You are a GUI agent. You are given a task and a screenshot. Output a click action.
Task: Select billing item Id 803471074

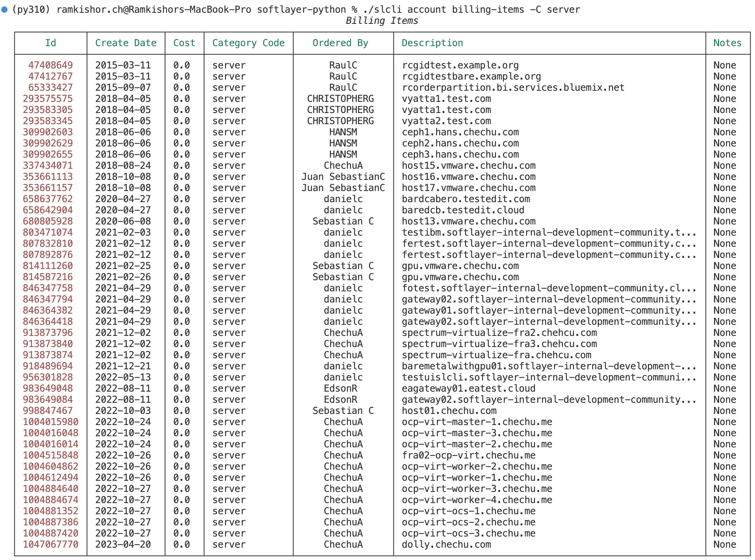48,232
